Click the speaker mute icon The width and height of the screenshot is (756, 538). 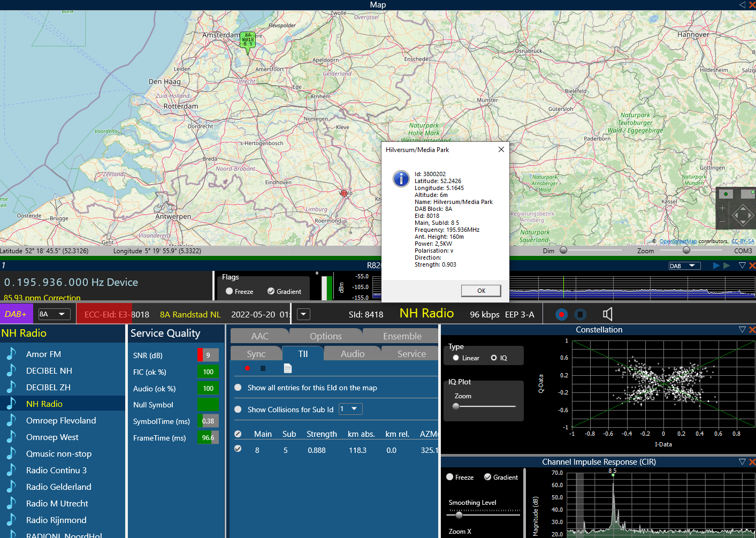(608, 314)
